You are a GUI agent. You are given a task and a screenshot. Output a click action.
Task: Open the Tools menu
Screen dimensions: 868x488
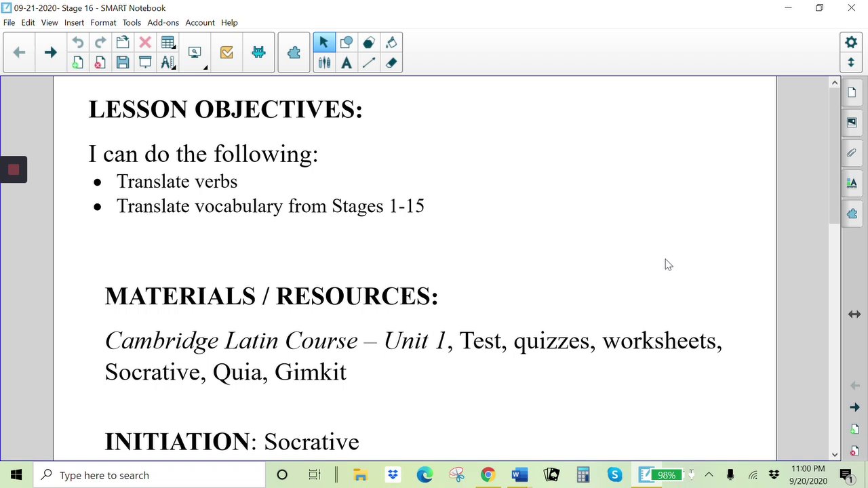click(x=132, y=22)
